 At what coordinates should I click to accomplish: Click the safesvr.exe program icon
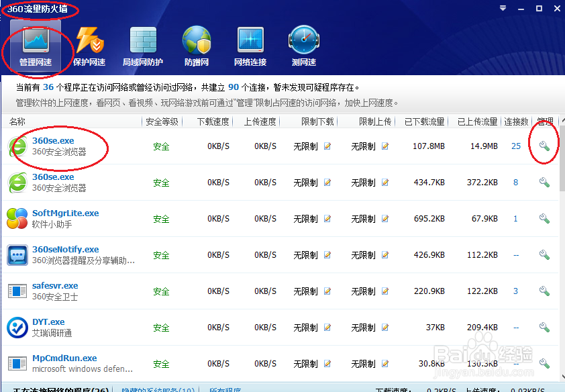(x=17, y=291)
